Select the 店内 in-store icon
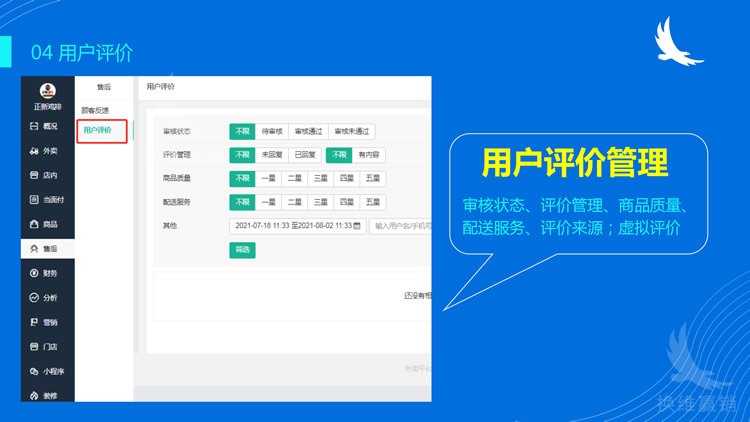Screen dimensions: 750x422 pyautogui.click(x=34, y=175)
